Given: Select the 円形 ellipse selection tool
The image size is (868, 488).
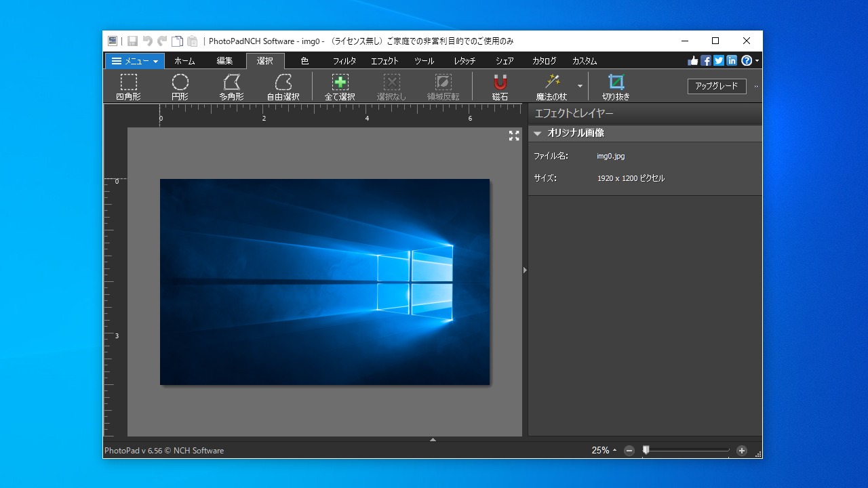Looking at the screenshot, I should 180,87.
